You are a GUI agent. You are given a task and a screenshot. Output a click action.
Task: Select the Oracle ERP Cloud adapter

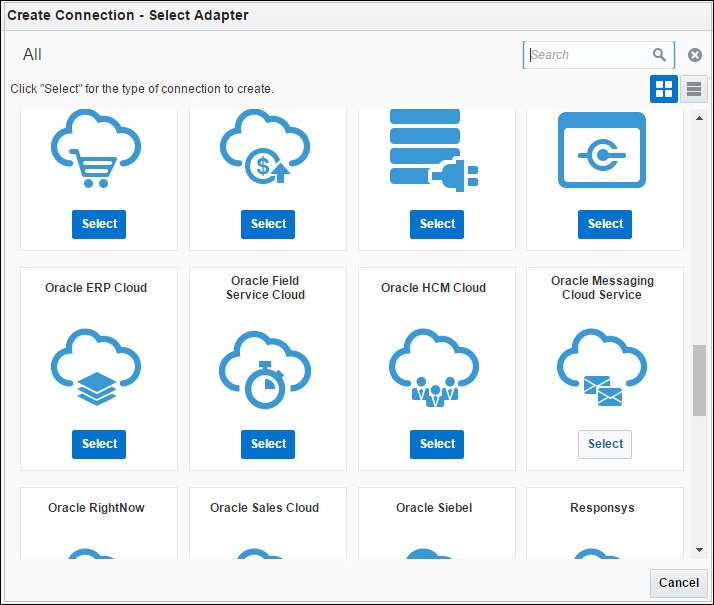99,444
